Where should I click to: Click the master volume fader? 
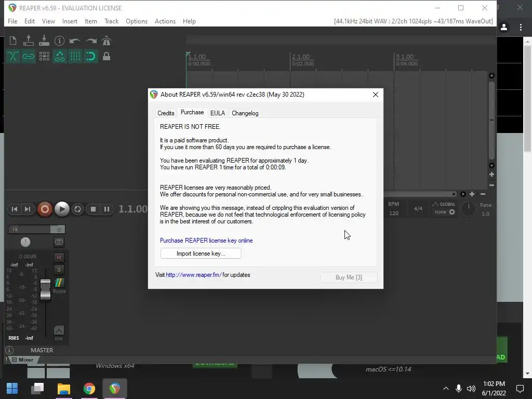(46, 289)
